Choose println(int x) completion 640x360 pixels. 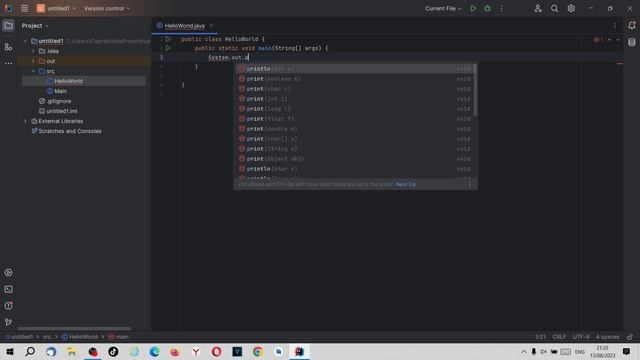tap(354, 69)
